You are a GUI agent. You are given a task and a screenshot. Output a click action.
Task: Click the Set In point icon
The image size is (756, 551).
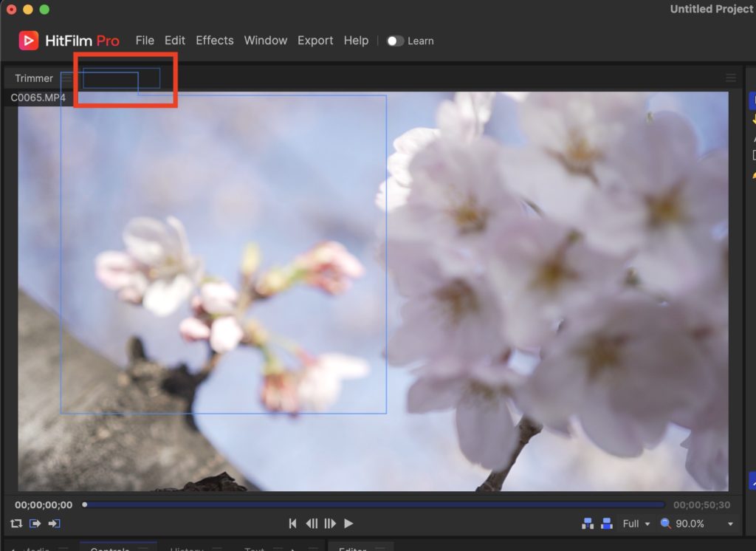(x=35, y=524)
